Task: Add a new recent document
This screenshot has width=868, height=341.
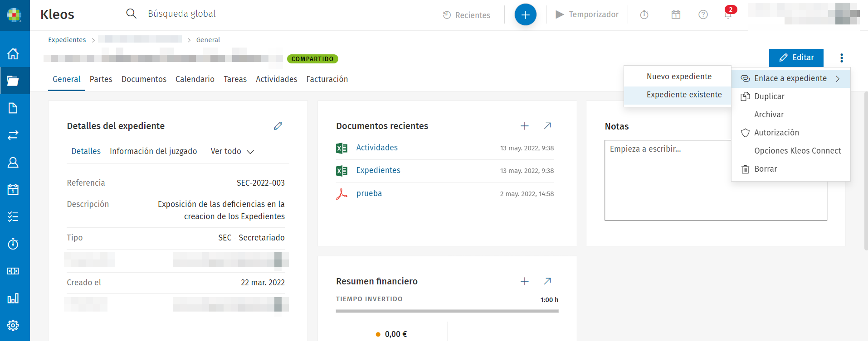Action: pos(524,126)
